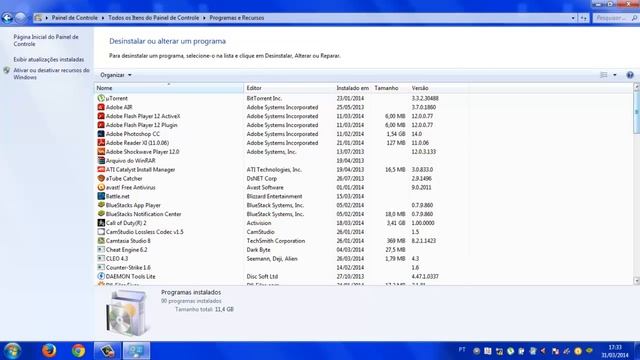The image size is (640, 360).
Task: Select the Arquivo do WinRAR icon
Action: click(x=101, y=160)
